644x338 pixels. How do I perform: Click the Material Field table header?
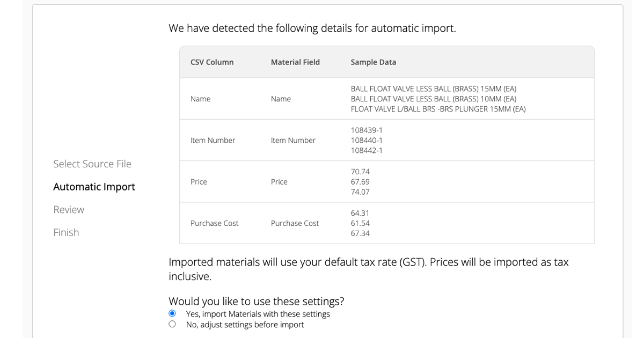coord(295,62)
